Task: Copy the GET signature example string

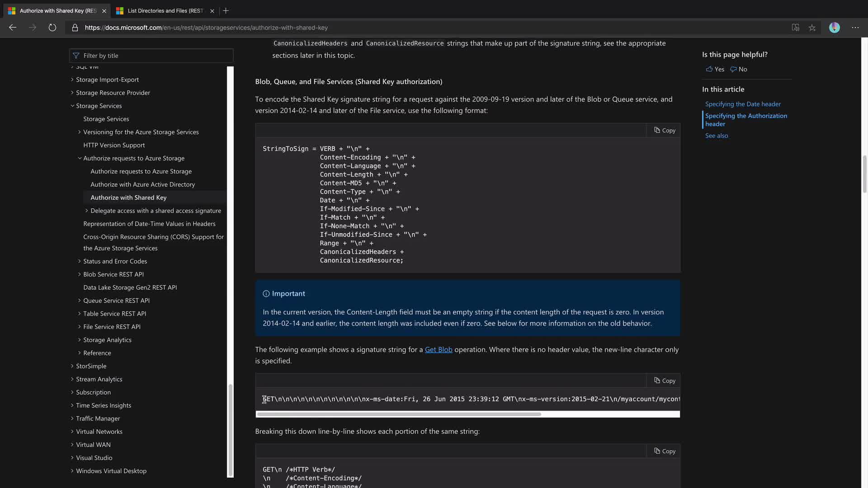Action: pyautogui.click(x=664, y=381)
